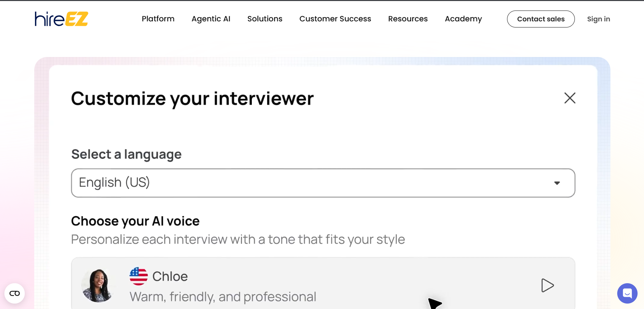Open the English (US) language selector
The image size is (644, 309).
click(x=323, y=183)
